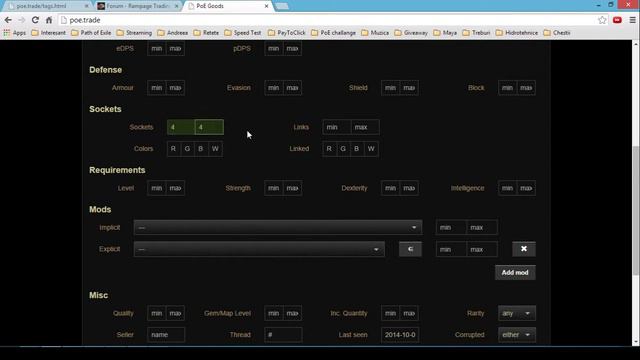Screen dimensions: 640x360
Task: Click the Thread number field
Action: (x=283, y=335)
